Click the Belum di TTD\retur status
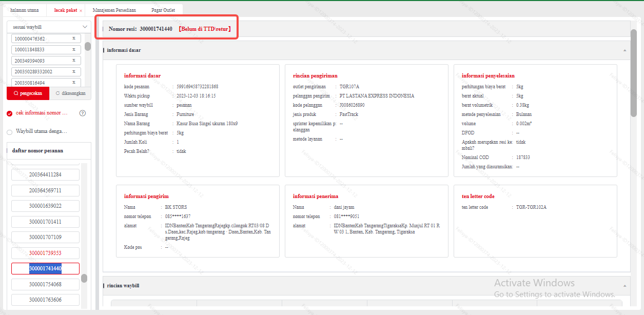This screenshot has width=644, height=315. pos(205,29)
